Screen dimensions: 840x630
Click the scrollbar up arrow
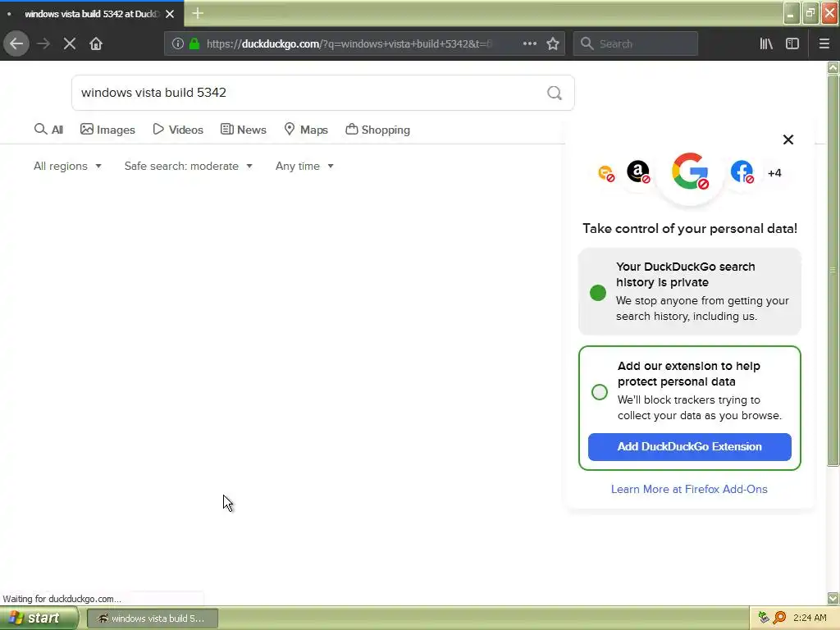point(833,67)
